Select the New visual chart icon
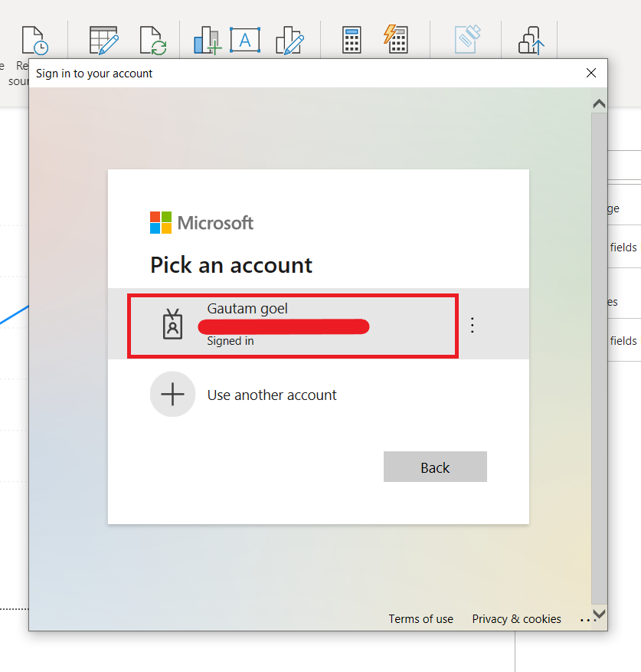 coord(208,41)
